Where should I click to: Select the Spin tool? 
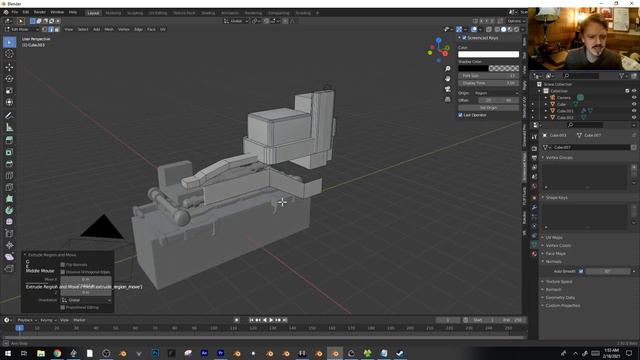pos(9,211)
